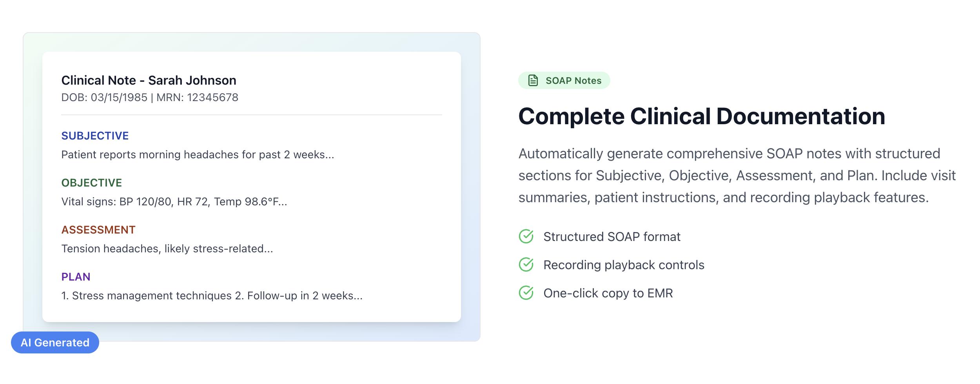Click the Recording playback controls feature text
Screen dimensions: 980x384
click(624, 265)
